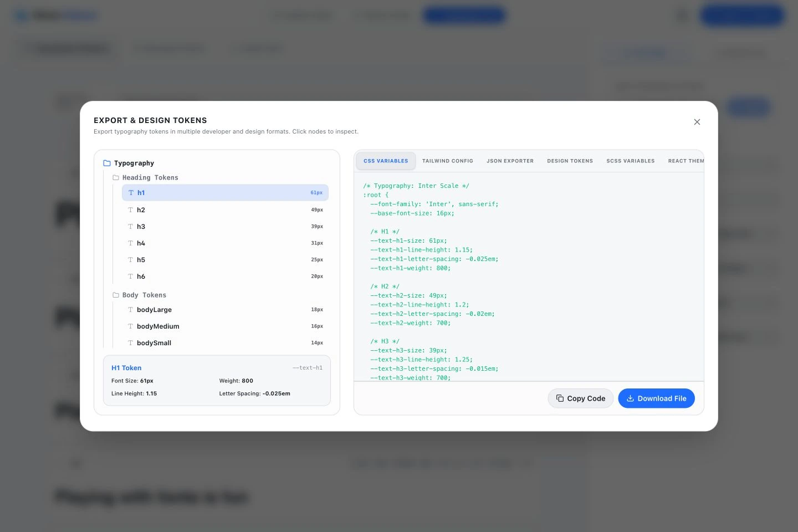Close the Export & Design Tokens dialog
This screenshot has width=798, height=532.
(697, 122)
